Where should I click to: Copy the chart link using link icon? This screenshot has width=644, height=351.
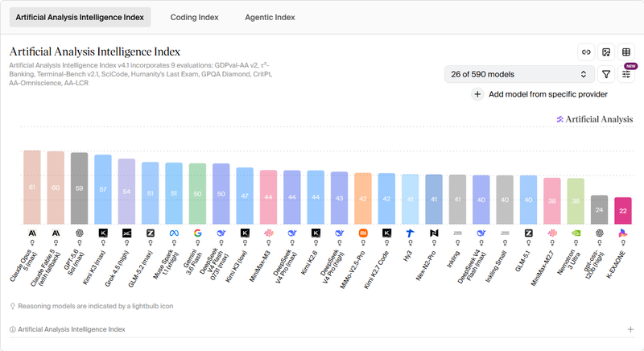click(x=586, y=52)
